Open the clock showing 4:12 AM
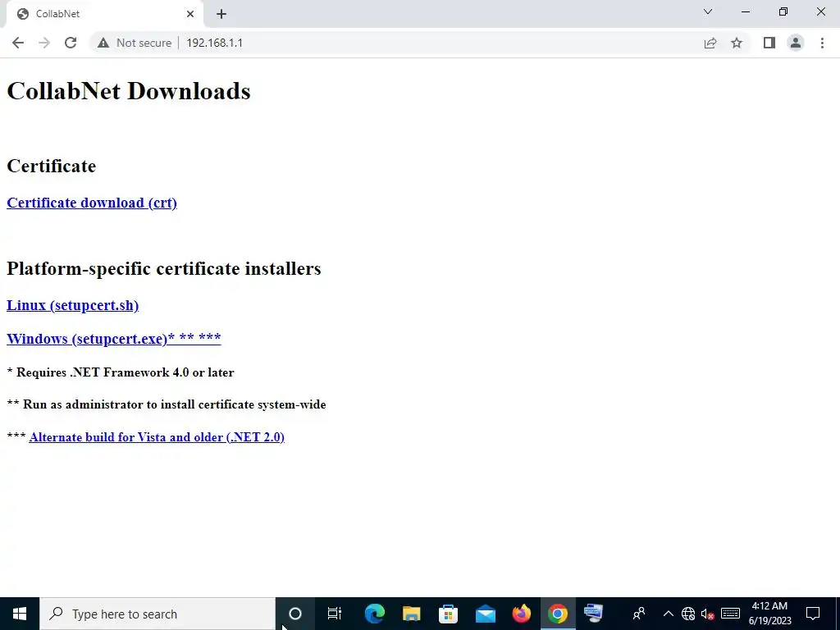Image resolution: width=840 pixels, height=630 pixels. point(769,614)
